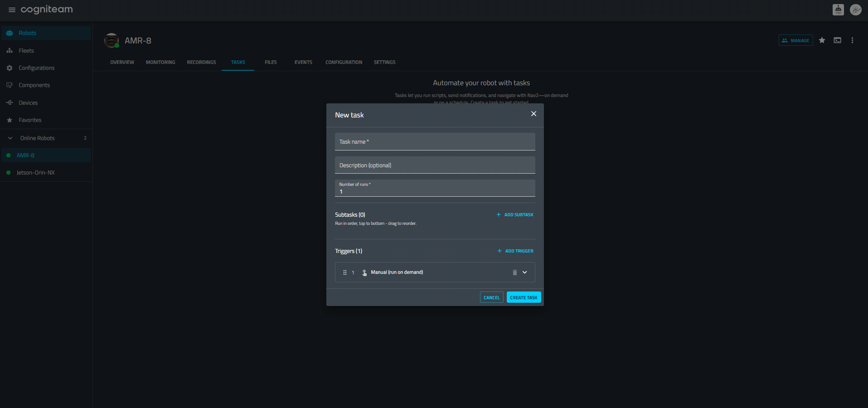Switch to the Files tab

click(x=271, y=63)
